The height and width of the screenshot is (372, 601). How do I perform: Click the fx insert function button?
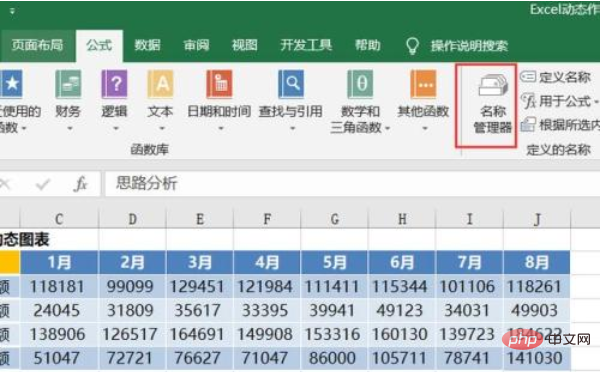click(x=80, y=184)
